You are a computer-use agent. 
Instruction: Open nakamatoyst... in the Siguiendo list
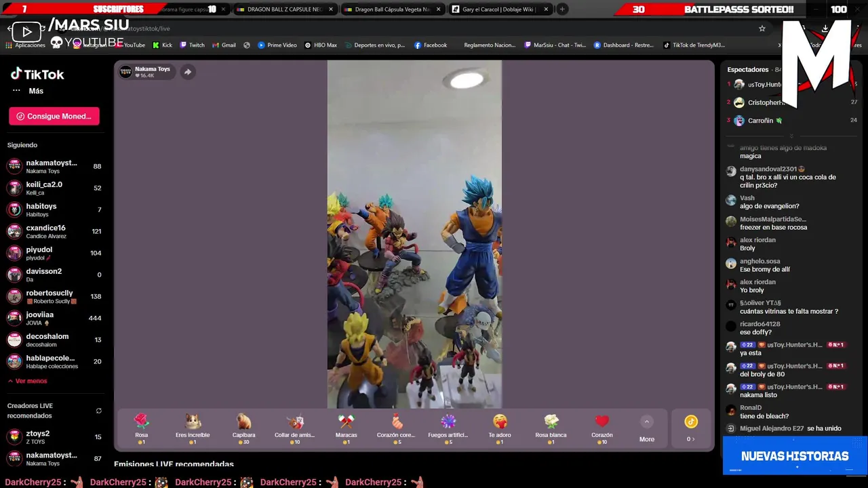[x=54, y=167]
